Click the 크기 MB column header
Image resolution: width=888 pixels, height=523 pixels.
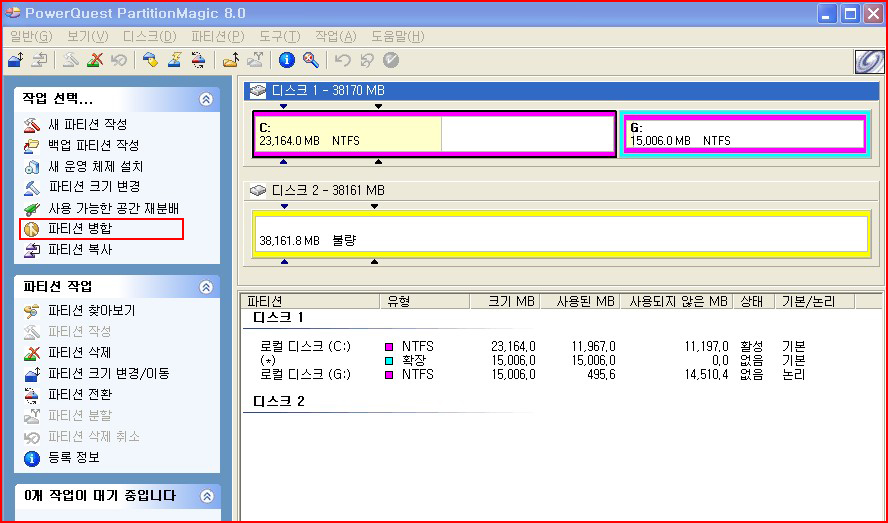[505, 301]
